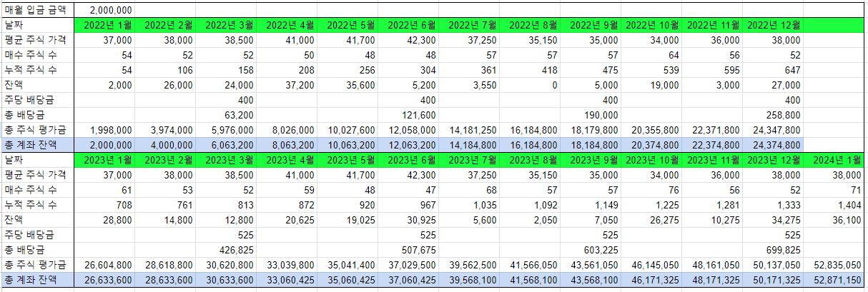Click the 2022년 12월 date header
Image resolution: width=868 pixels, height=292 pixels.
tap(773, 25)
